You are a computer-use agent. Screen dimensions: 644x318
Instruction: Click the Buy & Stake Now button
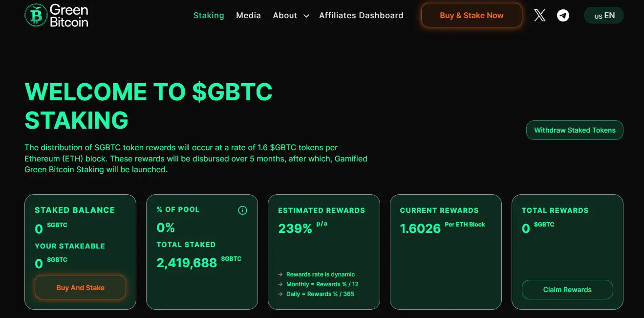[472, 15]
